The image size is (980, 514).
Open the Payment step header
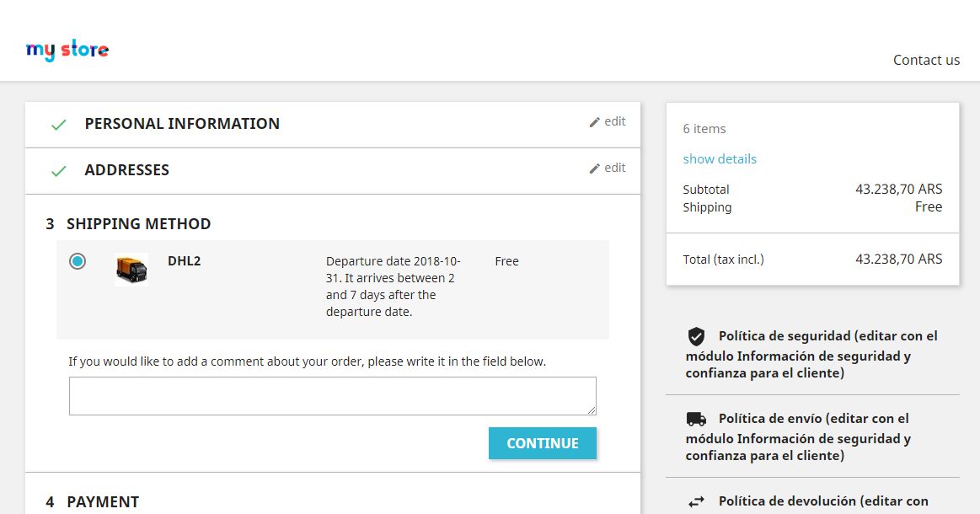(103, 501)
